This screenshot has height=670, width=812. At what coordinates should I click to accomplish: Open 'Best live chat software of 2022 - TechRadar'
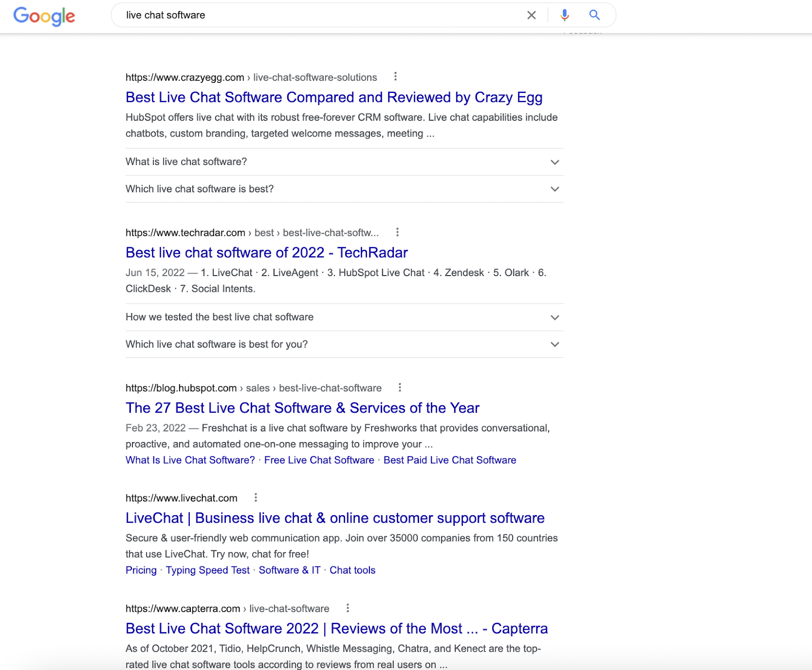(x=266, y=253)
